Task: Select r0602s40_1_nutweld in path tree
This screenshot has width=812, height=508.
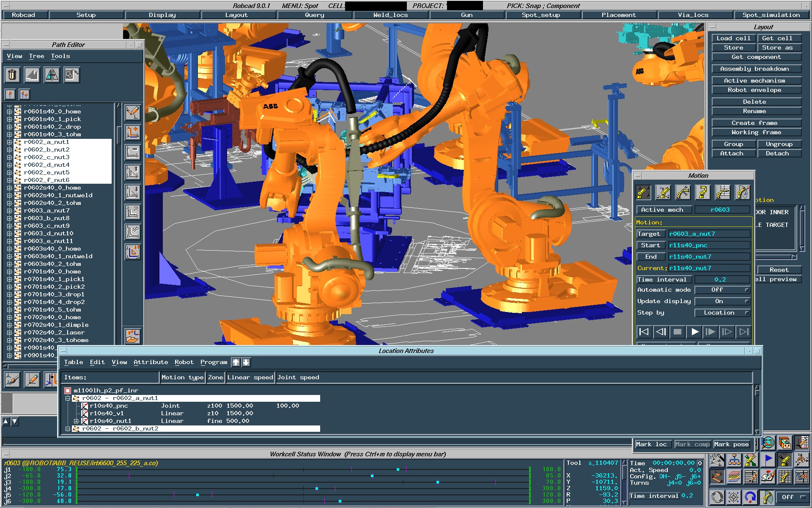Action: pyautogui.click(x=58, y=196)
